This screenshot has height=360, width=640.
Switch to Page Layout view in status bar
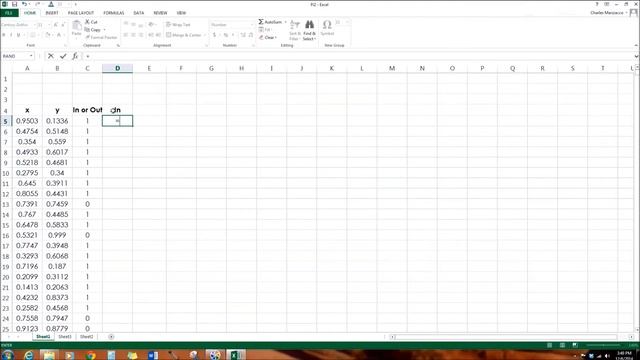point(562,345)
